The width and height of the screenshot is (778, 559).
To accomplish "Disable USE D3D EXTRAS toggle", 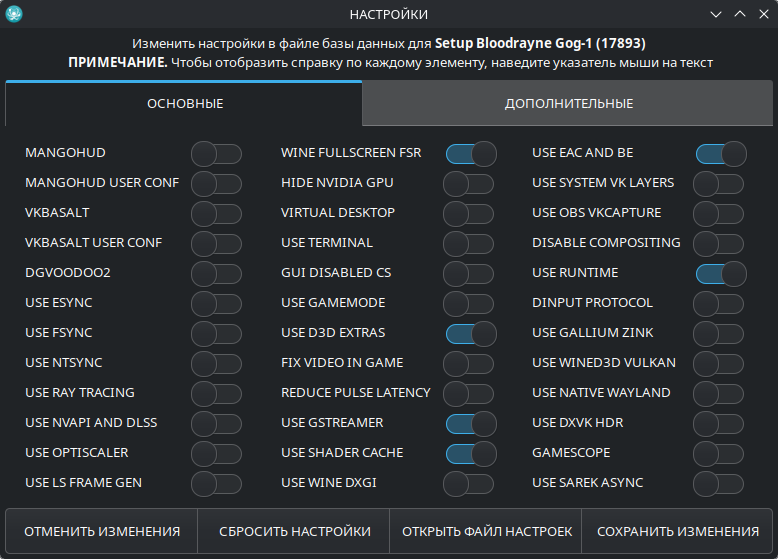I will [x=471, y=333].
